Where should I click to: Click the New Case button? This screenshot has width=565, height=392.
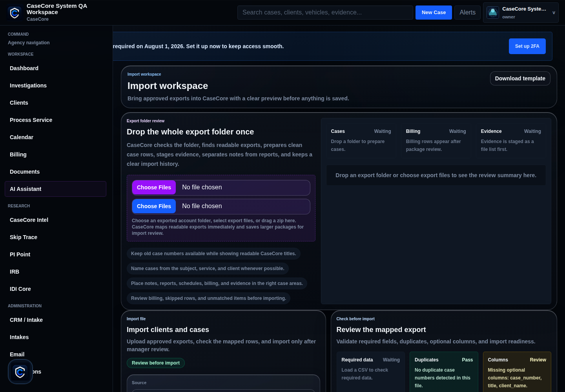(434, 13)
